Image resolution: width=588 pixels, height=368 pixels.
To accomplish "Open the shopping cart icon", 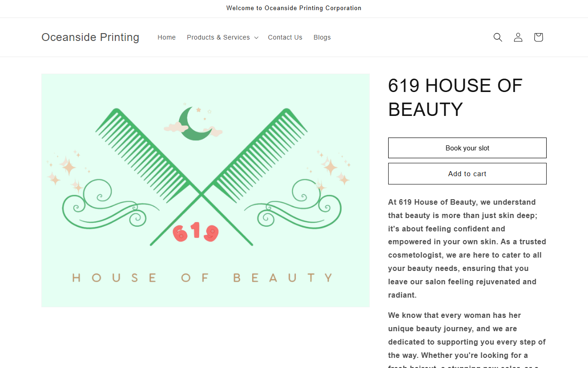I will (538, 37).
